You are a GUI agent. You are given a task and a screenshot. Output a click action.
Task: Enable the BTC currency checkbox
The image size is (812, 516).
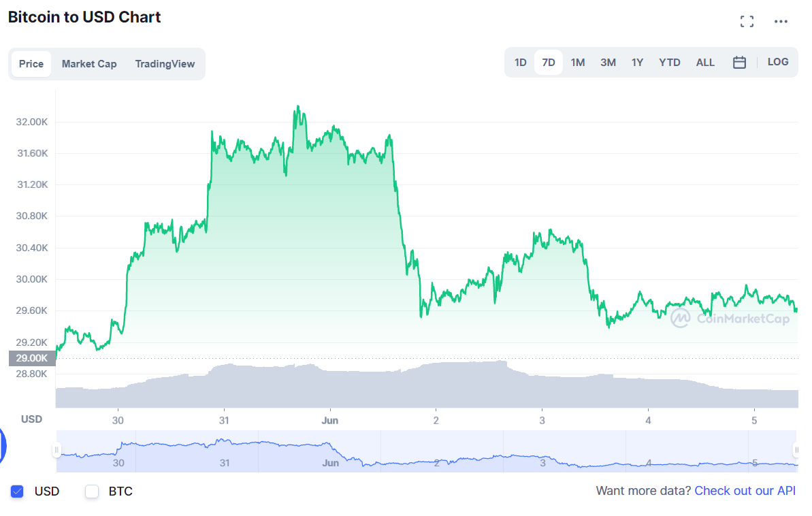(91, 491)
